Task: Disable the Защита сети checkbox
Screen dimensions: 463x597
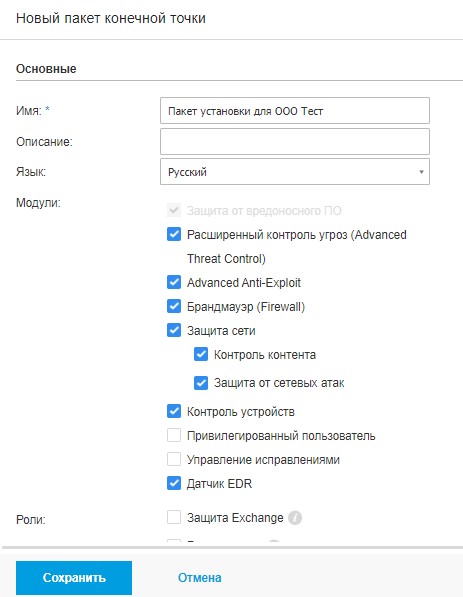Action: pos(174,330)
